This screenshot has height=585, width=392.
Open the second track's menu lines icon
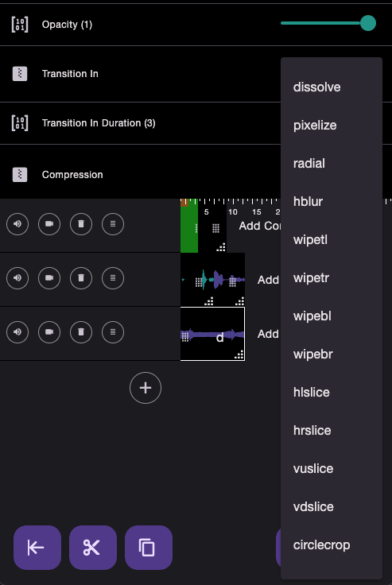click(113, 278)
